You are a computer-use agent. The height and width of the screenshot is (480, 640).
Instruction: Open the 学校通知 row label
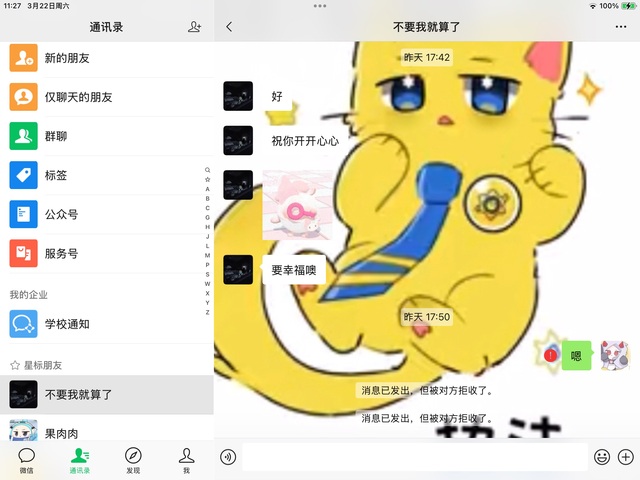(67, 324)
